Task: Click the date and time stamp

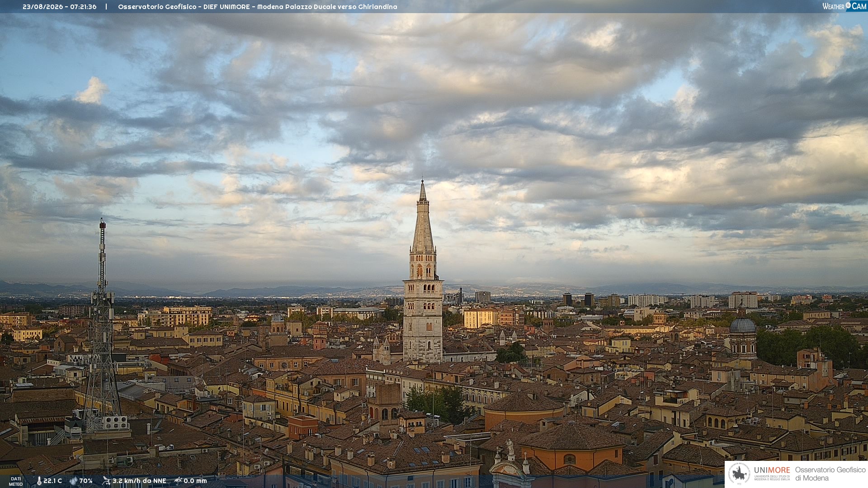Action: 60,7
